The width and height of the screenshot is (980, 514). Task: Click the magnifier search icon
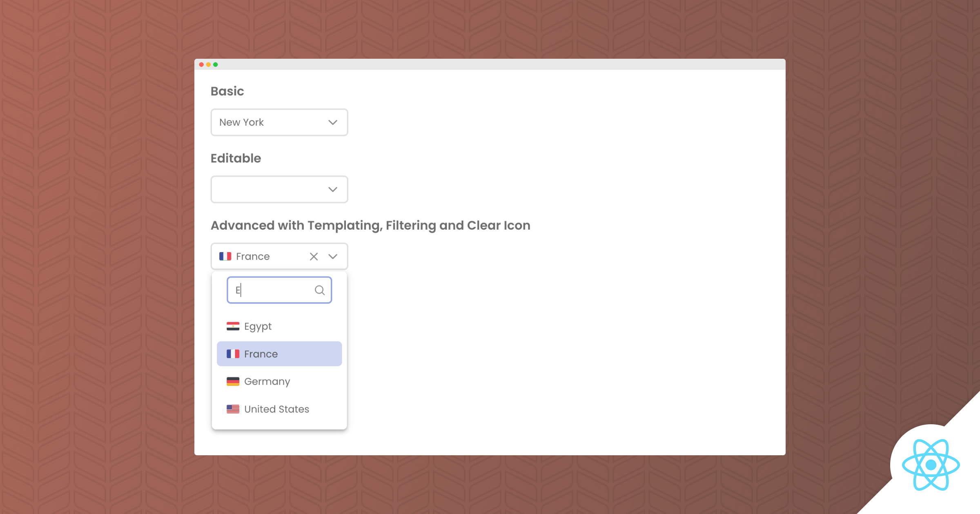pos(319,290)
